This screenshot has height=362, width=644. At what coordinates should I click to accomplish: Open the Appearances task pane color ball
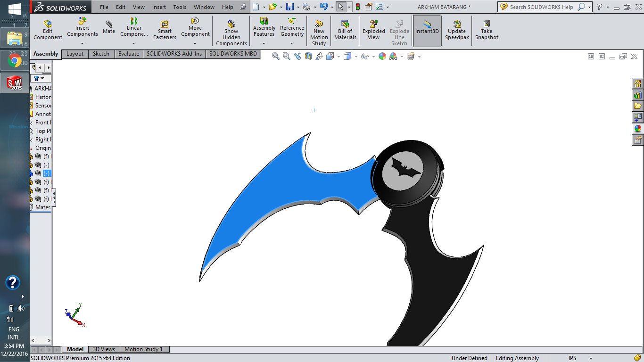pos(638,129)
